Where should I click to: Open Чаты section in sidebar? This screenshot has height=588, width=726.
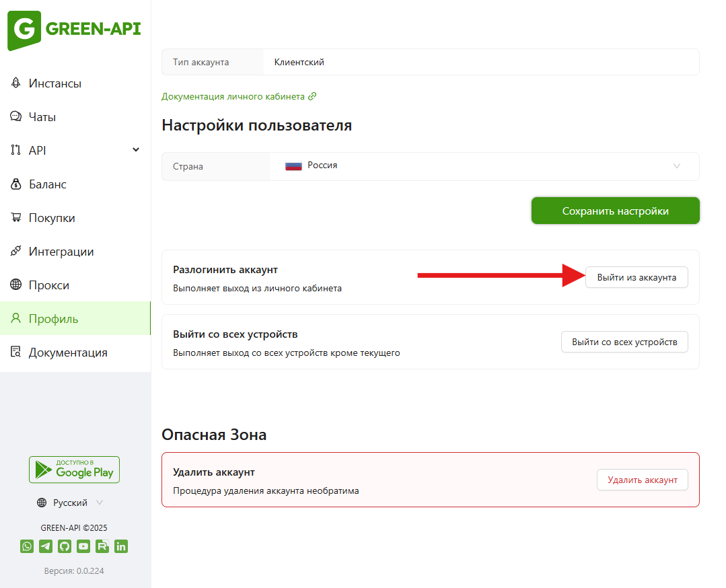pos(42,117)
